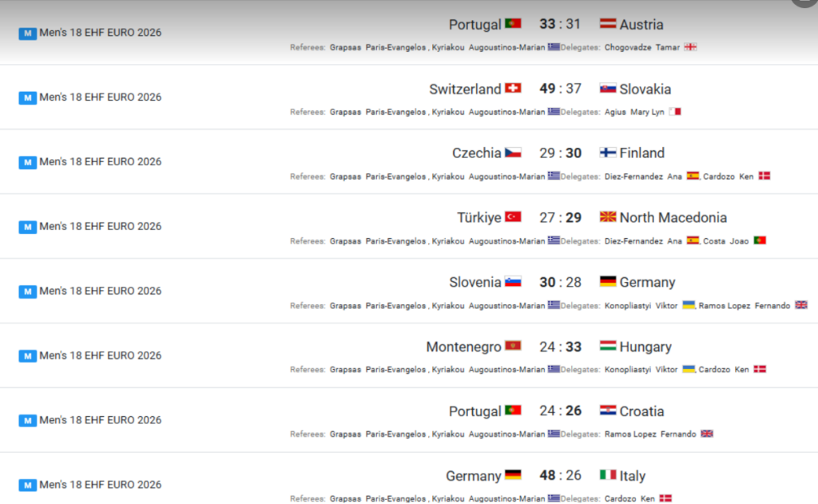The width and height of the screenshot is (818, 504).
Task: Click the blue M badge in Czechia–Finland row
Action: [28, 162]
